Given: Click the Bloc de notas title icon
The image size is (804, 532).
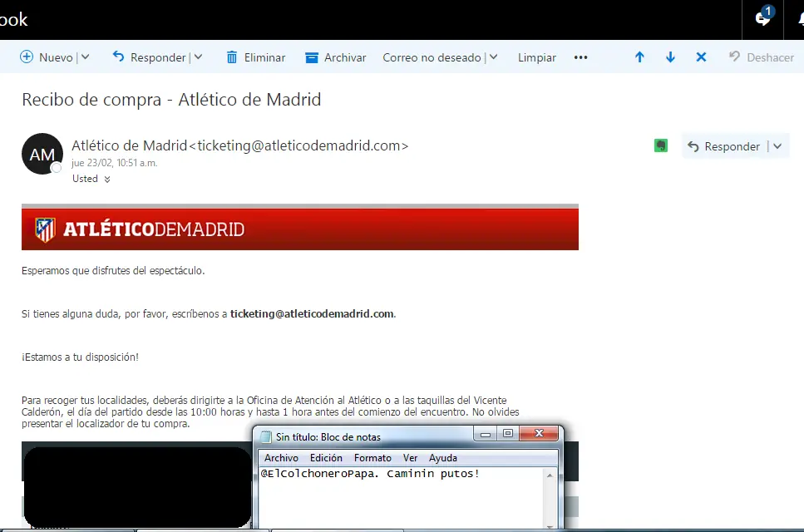Looking at the screenshot, I should pos(265,436).
